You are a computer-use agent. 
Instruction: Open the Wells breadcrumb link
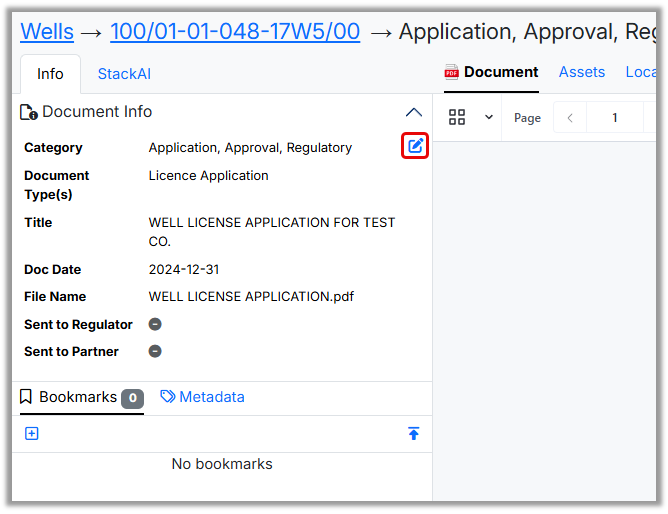(x=47, y=31)
